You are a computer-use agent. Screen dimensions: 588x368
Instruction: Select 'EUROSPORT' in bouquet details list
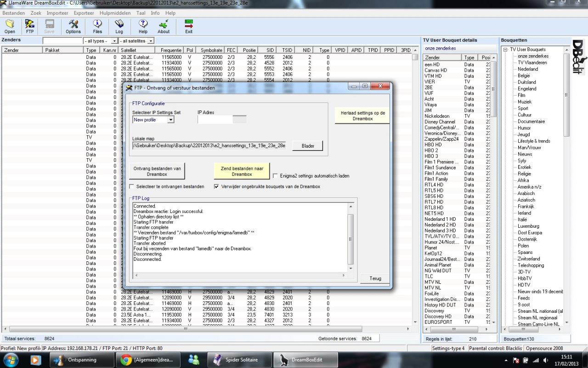438,322
